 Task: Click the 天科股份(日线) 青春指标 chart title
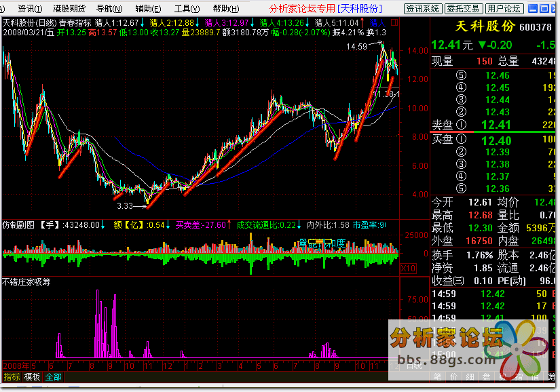(x=46, y=23)
